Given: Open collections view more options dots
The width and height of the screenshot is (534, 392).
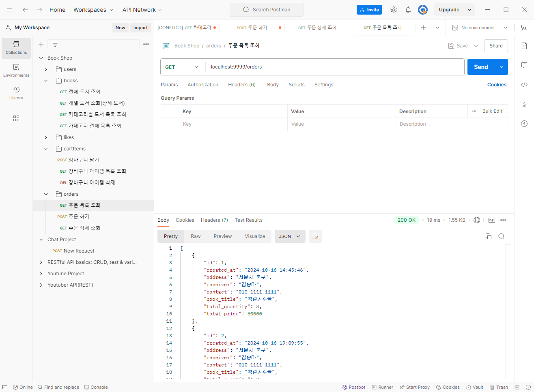Looking at the screenshot, I should 146,44.
